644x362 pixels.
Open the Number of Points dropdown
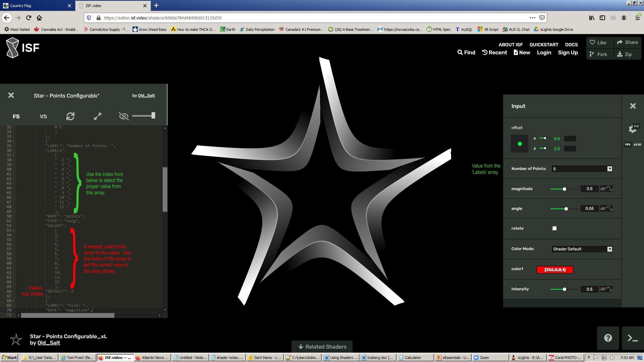point(582,169)
